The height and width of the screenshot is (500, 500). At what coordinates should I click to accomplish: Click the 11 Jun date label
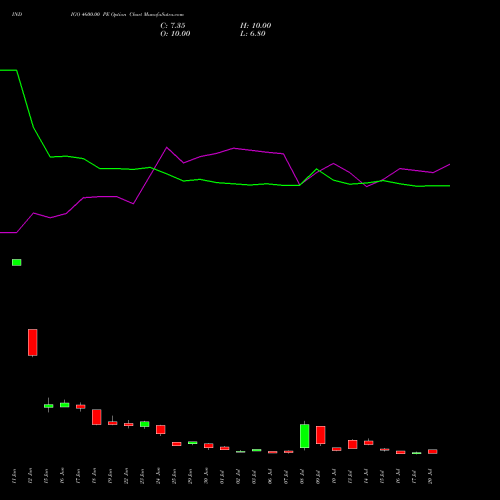point(14,476)
